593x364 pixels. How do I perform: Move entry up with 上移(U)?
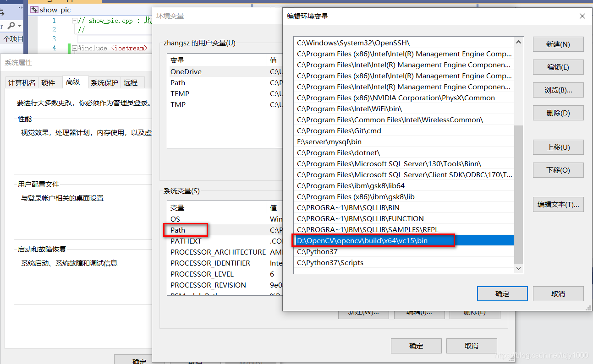(558, 147)
